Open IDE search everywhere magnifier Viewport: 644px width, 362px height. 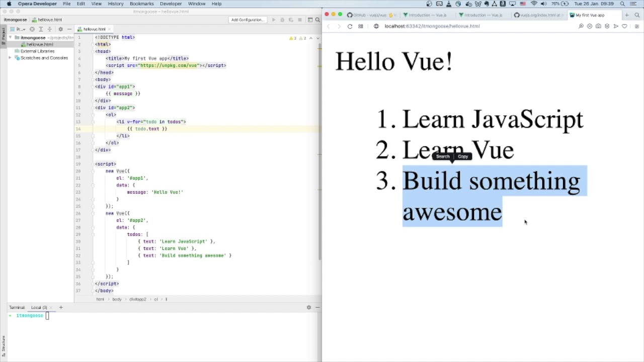pos(317,20)
